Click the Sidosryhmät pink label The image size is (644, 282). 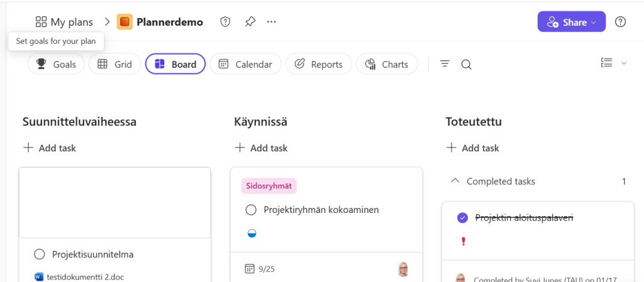[x=269, y=186]
